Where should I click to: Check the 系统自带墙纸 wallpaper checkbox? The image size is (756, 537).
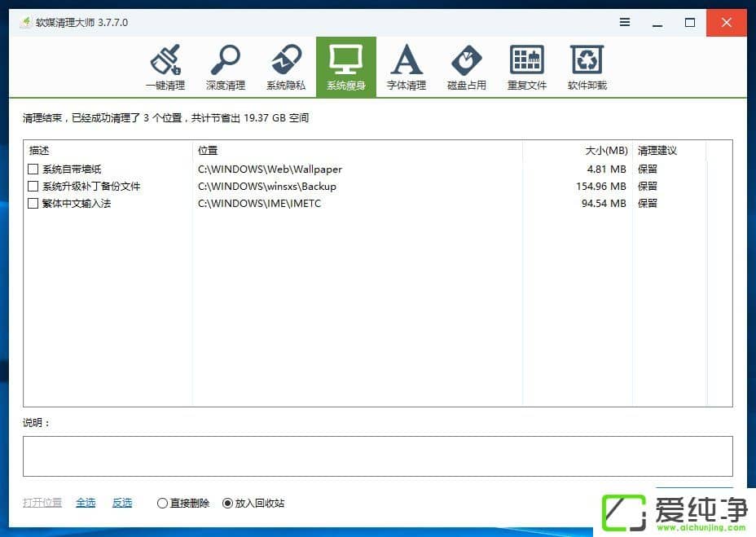[x=33, y=169]
